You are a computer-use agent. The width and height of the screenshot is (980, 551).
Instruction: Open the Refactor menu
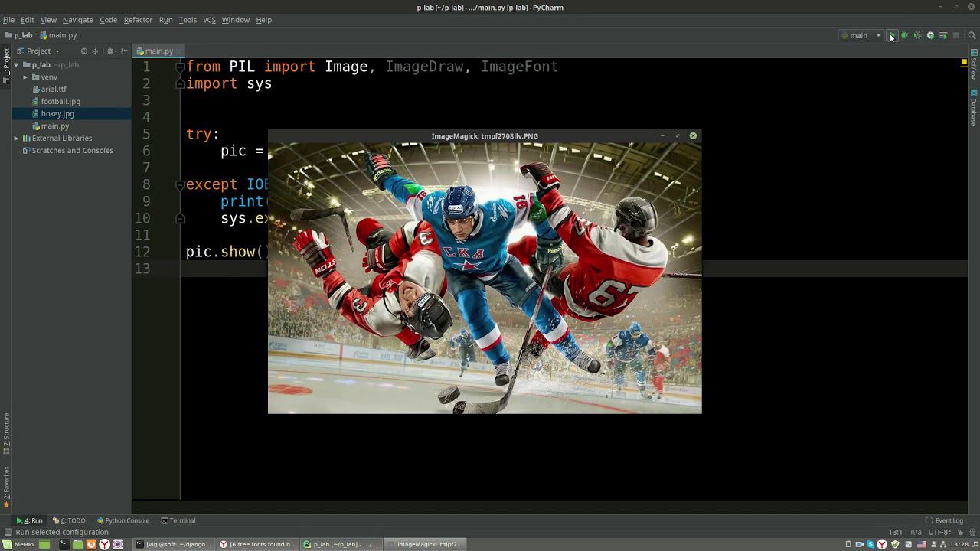pyautogui.click(x=138, y=20)
